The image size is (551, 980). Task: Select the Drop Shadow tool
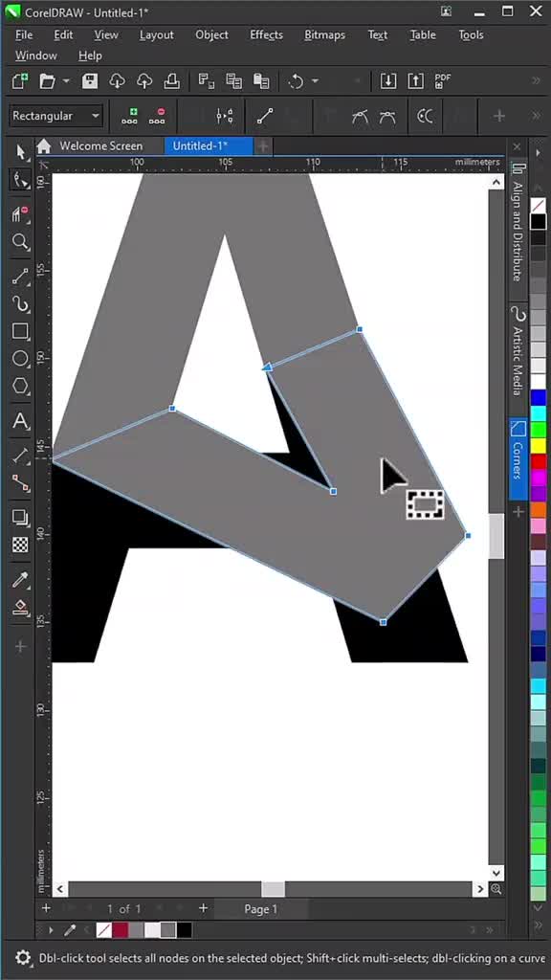pos(21,518)
